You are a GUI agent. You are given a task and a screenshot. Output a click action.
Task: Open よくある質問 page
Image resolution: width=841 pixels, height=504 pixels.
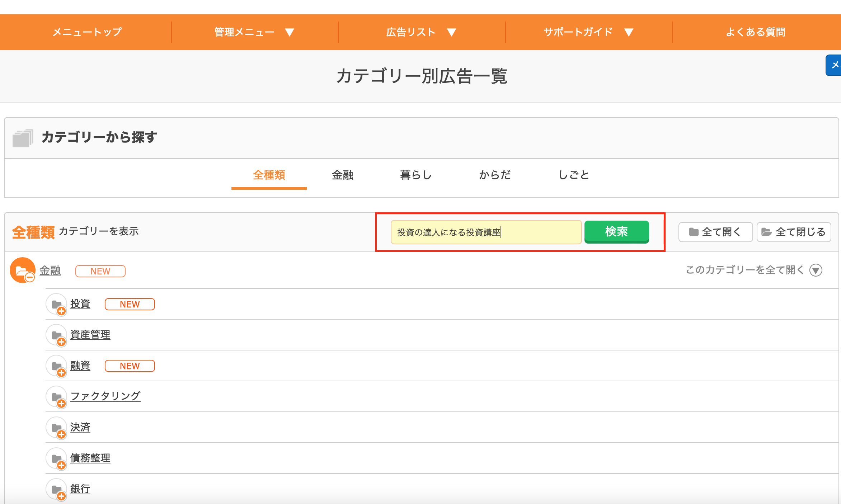[756, 32]
